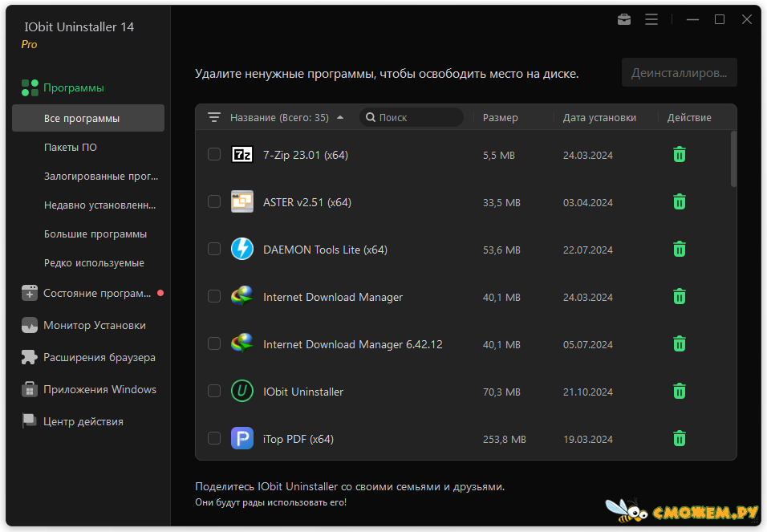This screenshot has width=767, height=532.
Task: Remove DAEMON Tools Lite via trash icon
Action: pos(680,250)
